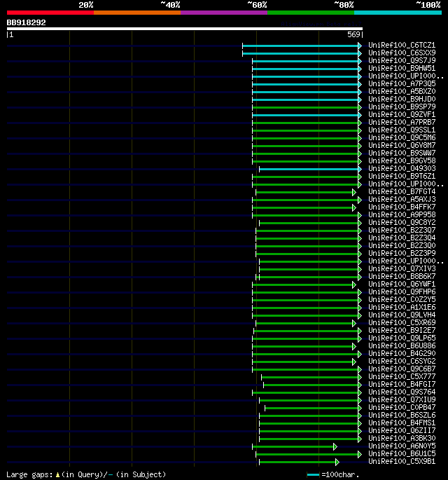The height and width of the screenshot is (480, 448).
Task: Open the UniRef100_B9HW51 hit label
Action: click(402, 68)
